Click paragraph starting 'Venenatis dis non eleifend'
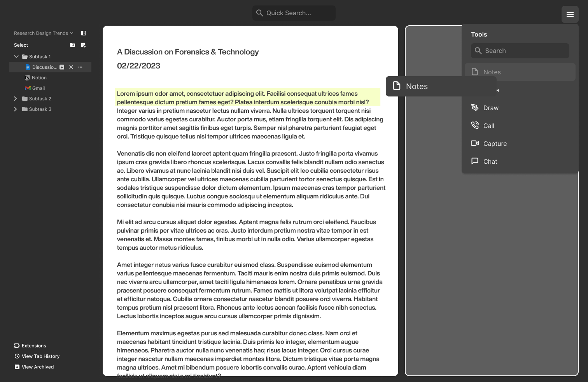The height and width of the screenshot is (382, 588). [251, 179]
